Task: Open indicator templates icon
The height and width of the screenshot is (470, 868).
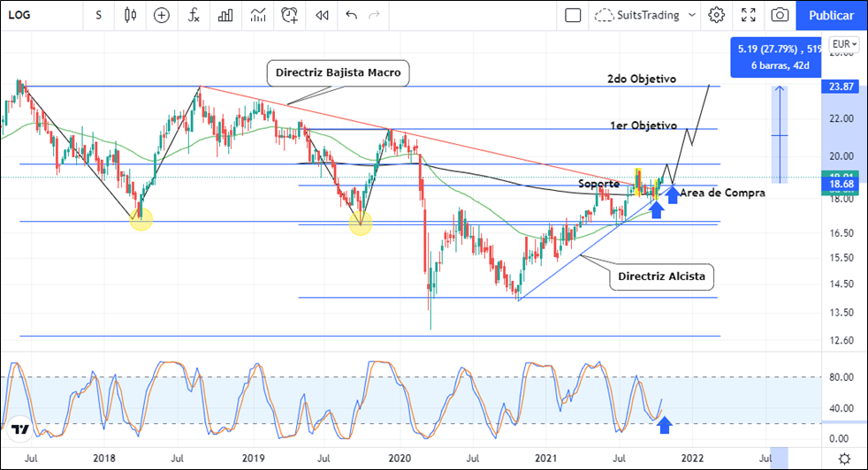Action: click(258, 15)
